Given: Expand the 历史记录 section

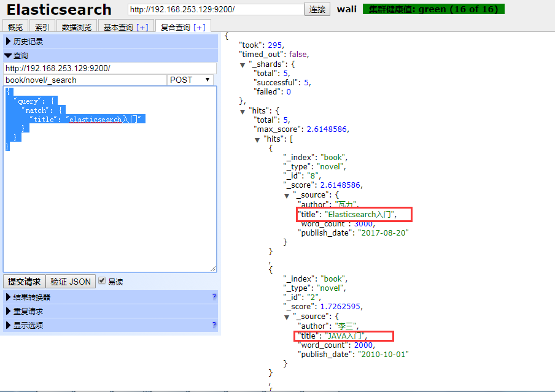Looking at the screenshot, I should click(x=111, y=41).
